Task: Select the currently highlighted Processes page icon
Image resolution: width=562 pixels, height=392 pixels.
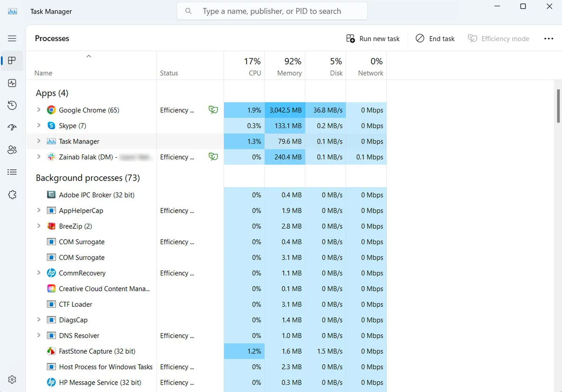Action: (12, 60)
